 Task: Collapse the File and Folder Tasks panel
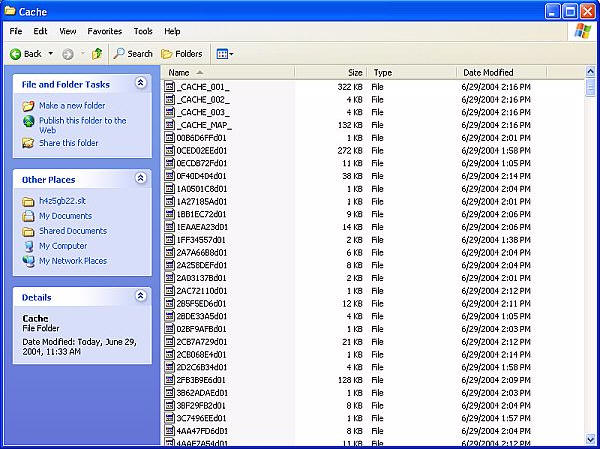[x=140, y=84]
